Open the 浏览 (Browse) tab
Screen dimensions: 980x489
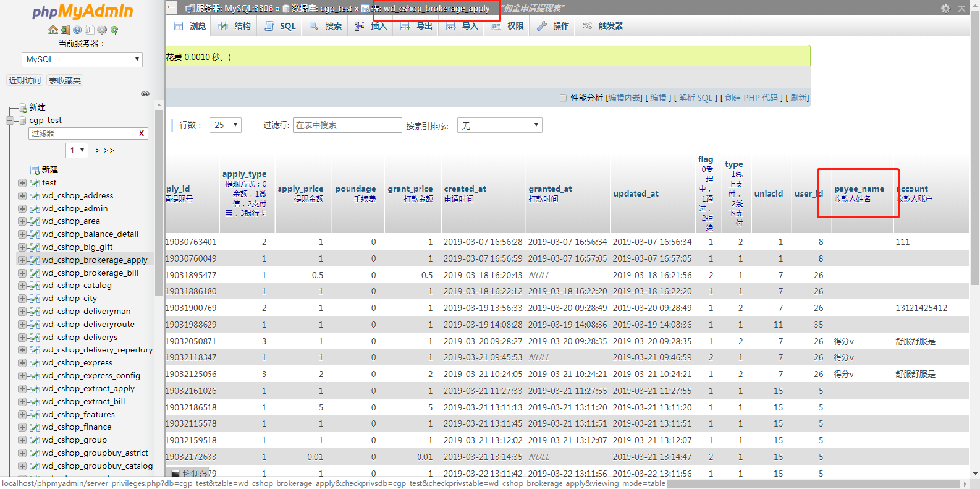click(190, 26)
